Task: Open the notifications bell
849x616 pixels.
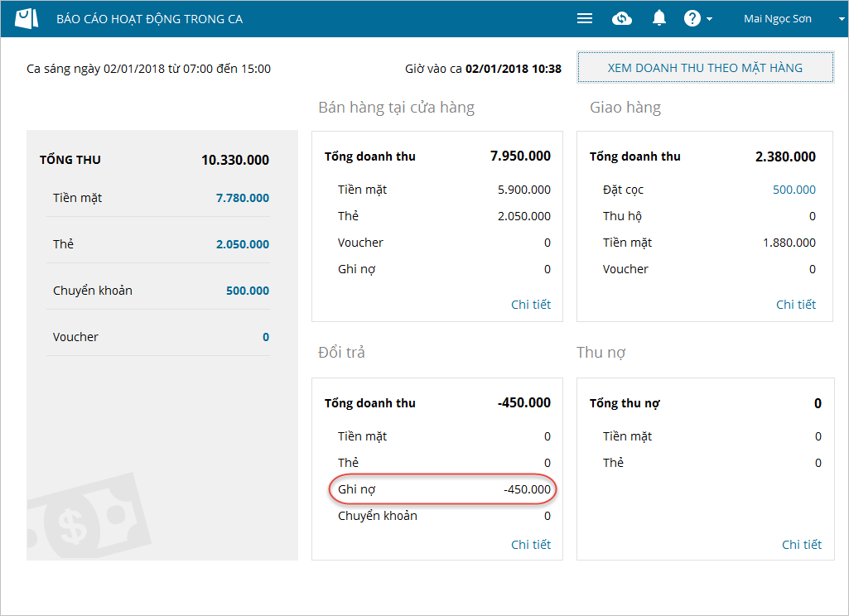Action: pos(659,18)
